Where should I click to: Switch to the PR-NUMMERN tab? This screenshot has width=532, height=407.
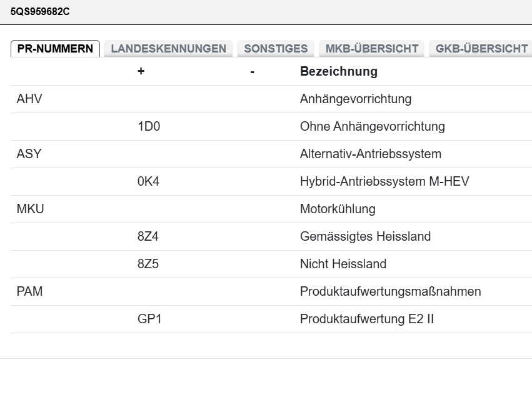pos(55,49)
